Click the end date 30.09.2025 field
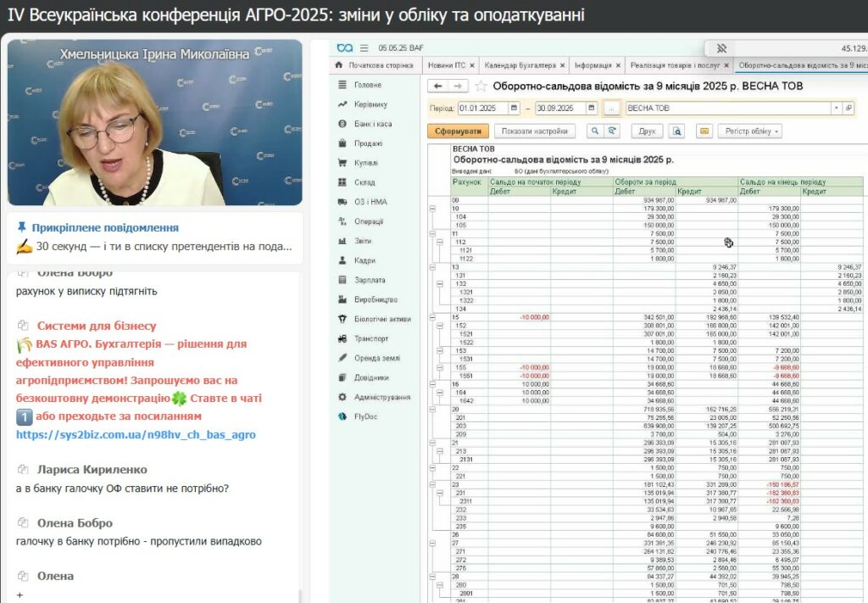Image resolution: width=868 pixels, height=603 pixels. click(x=560, y=109)
